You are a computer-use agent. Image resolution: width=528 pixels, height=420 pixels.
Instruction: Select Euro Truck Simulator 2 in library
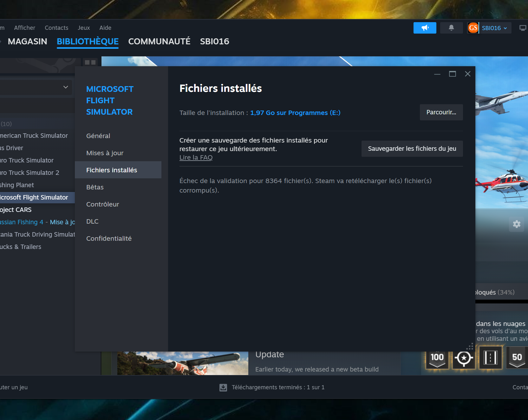(30, 173)
